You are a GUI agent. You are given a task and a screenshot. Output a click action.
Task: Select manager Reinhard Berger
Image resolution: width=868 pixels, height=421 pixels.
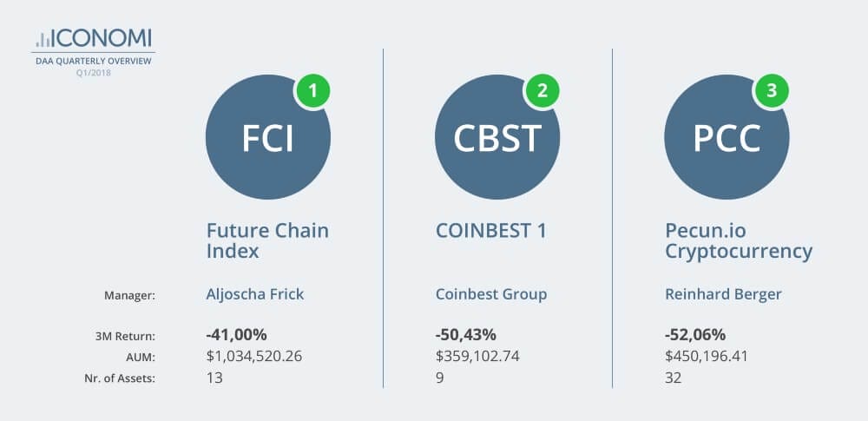(x=723, y=294)
